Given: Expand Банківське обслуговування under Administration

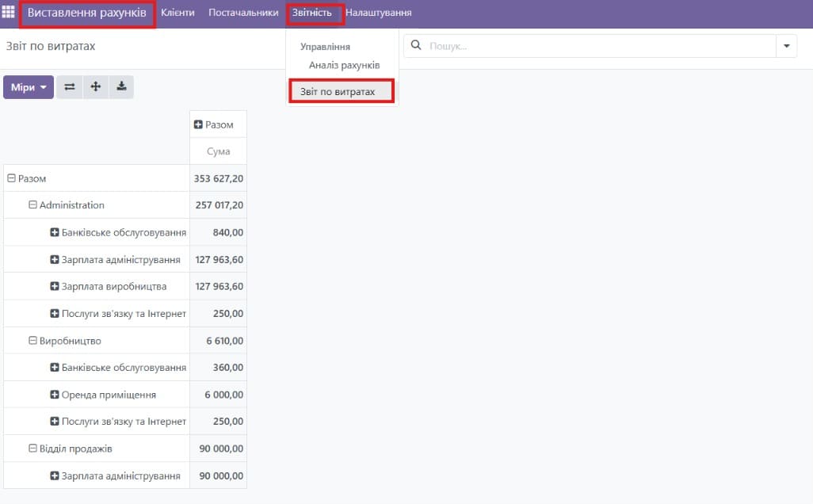Looking at the screenshot, I should click(x=55, y=232).
